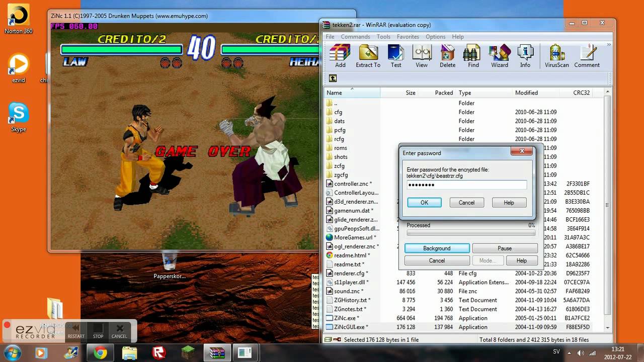Click the Add toolbar icon in WinRAR
This screenshot has height=362, width=644.
(x=340, y=56)
